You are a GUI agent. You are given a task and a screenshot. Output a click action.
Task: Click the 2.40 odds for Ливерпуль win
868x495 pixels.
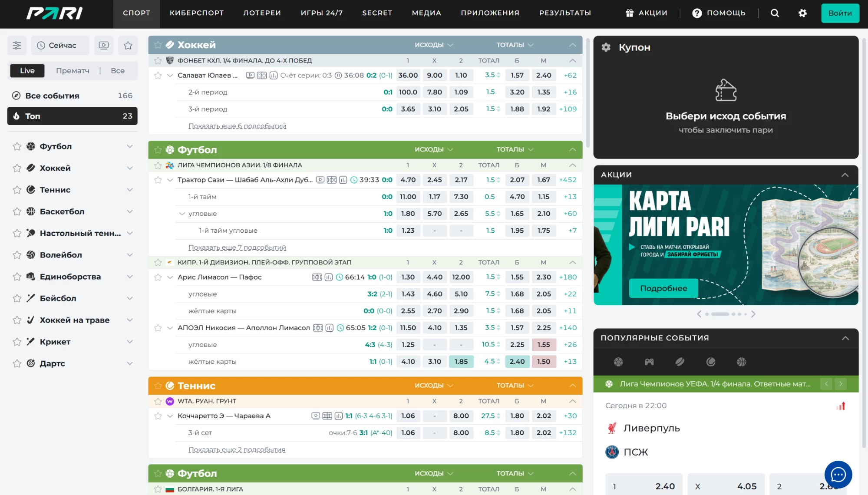pyautogui.click(x=644, y=485)
